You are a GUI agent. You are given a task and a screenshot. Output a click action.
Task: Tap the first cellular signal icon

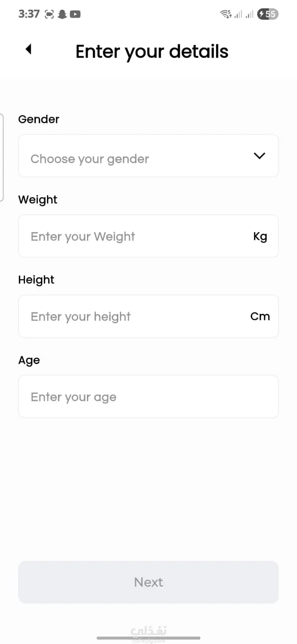[239, 15]
